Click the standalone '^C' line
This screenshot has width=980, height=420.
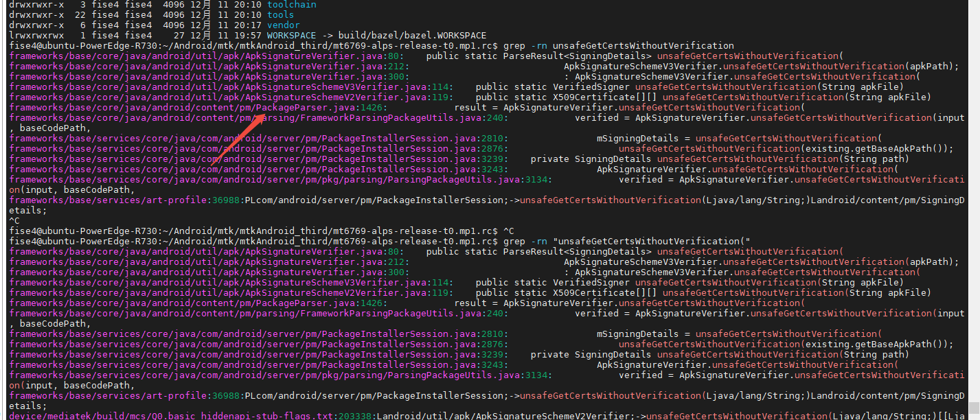pyautogui.click(x=14, y=220)
